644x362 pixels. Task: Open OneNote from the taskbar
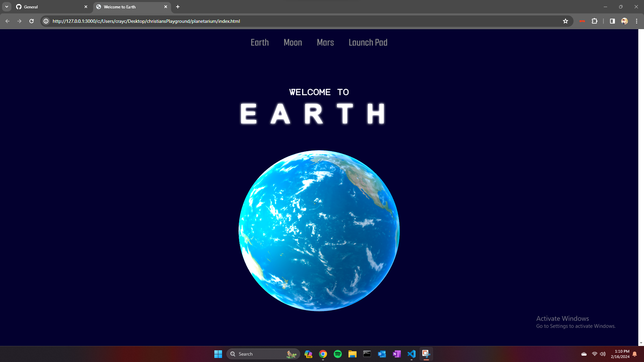coord(397,354)
